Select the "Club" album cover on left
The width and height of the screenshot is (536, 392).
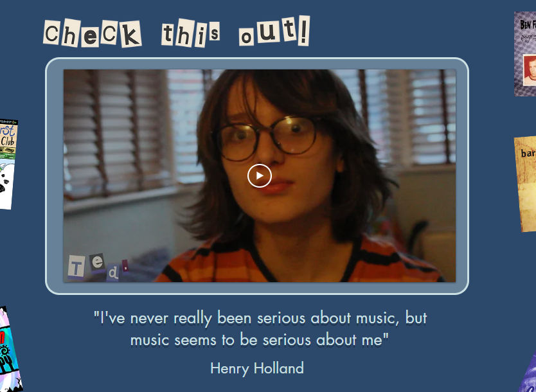[8, 164]
